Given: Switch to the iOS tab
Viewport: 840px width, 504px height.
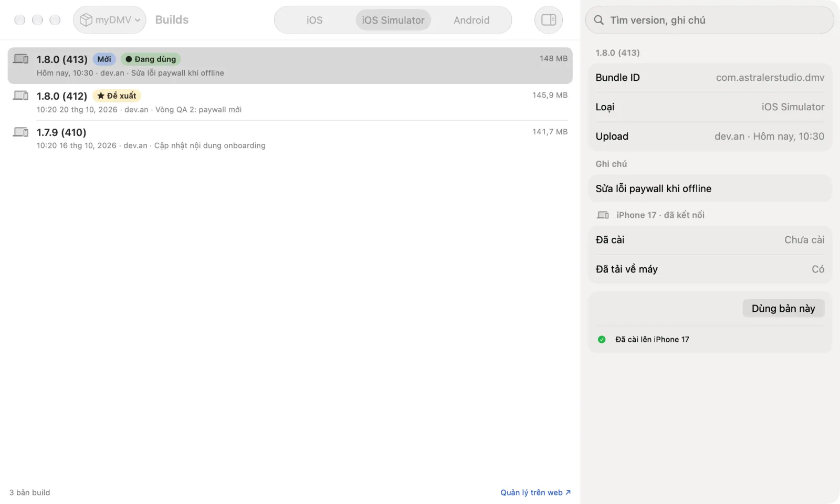Looking at the screenshot, I should click(314, 20).
